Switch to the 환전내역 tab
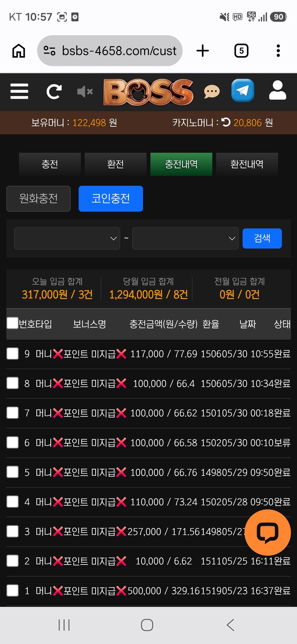This screenshot has height=644, width=297. tap(247, 164)
